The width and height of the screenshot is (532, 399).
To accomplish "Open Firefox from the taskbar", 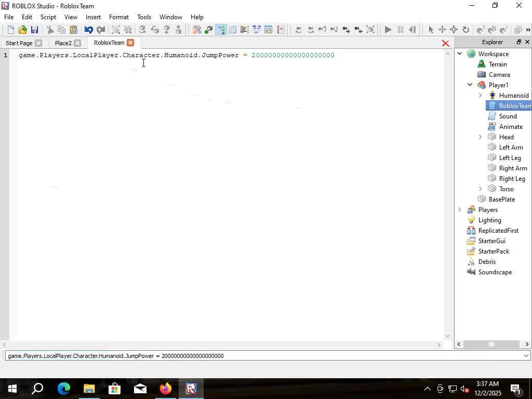I will click(x=166, y=389).
